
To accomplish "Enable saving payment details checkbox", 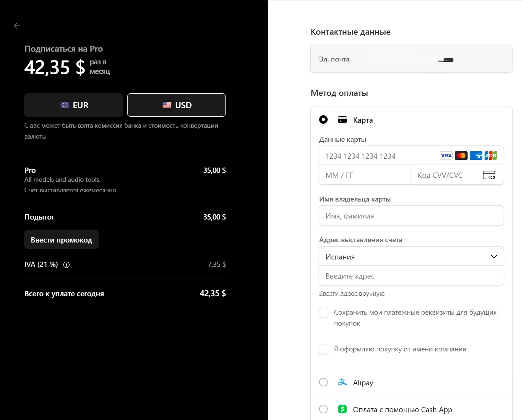I will coord(323,313).
